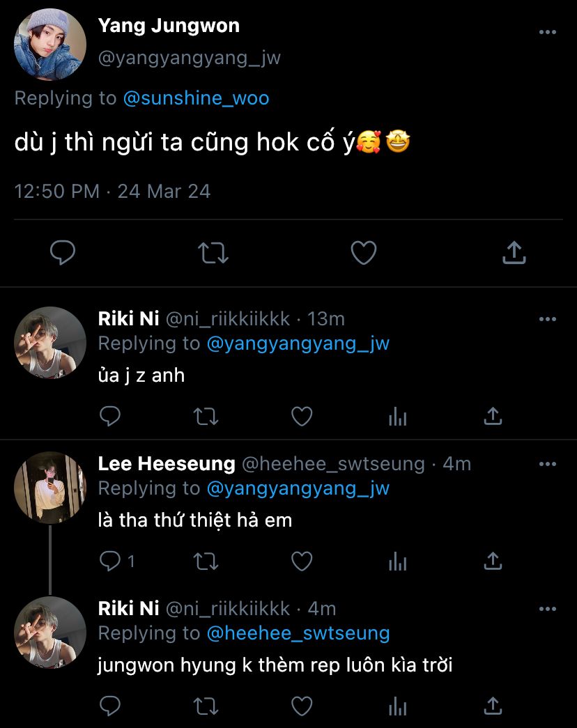This screenshot has width=577, height=728.
Task: Open more options on Riki Ni's last reply
Action: pos(548,609)
